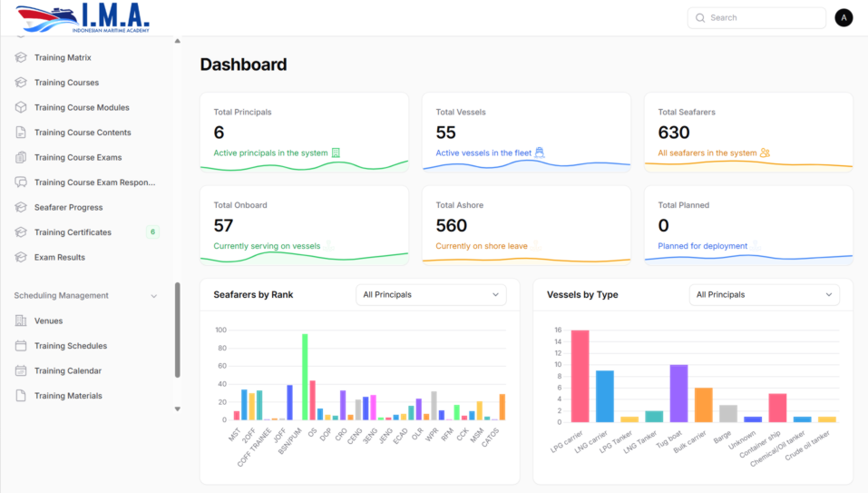The image size is (868, 493).
Task: Collapse the Scheduling Management section
Action: [153, 296]
